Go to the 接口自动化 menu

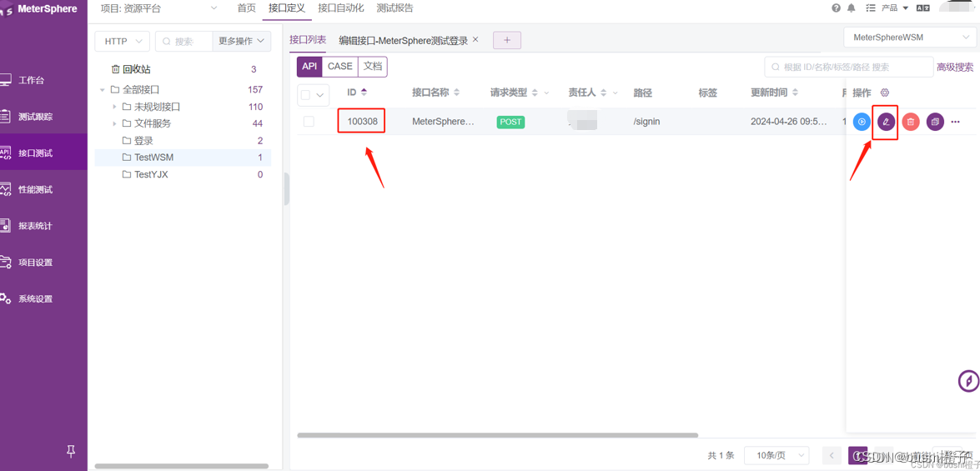(x=340, y=8)
